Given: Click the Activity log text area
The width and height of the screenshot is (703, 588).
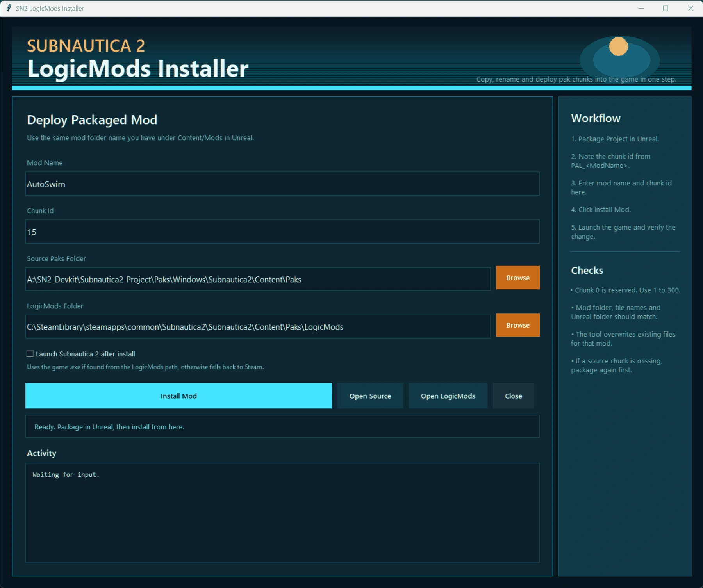Looking at the screenshot, I should click(282, 513).
